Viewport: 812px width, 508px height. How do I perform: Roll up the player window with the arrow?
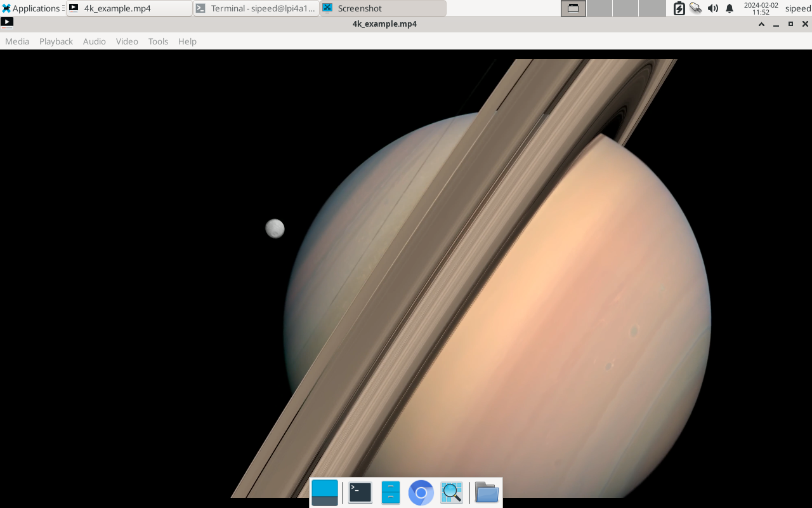(x=761, y=24)
